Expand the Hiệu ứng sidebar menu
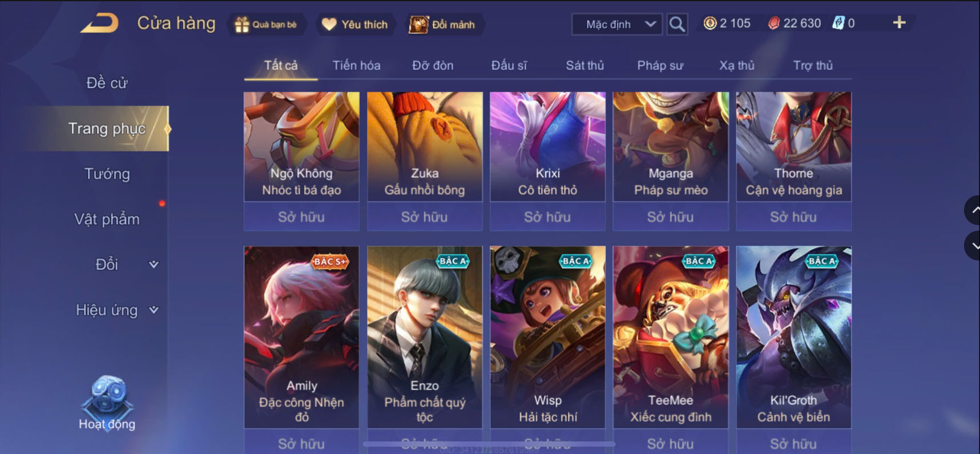980x454 pixels. tap(117, 310)
